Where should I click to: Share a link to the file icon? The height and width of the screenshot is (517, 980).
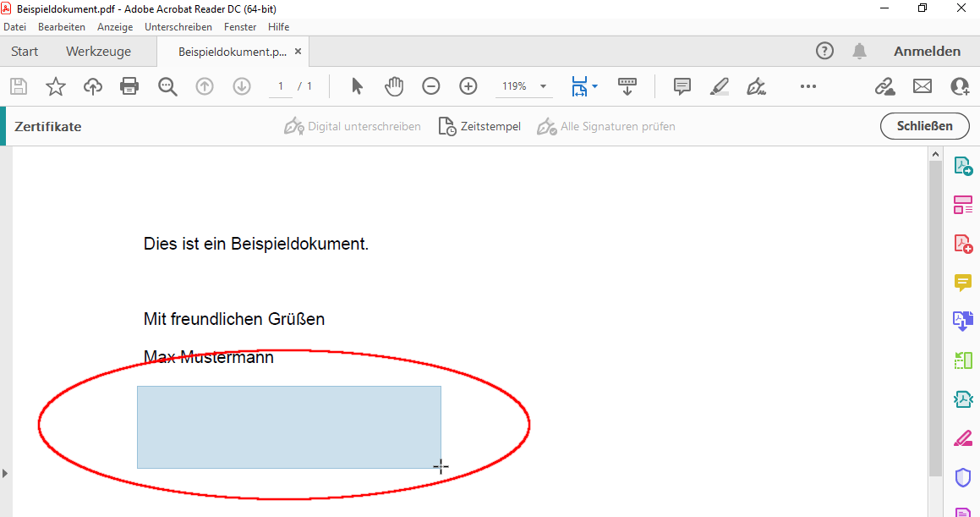pos(884,86)
